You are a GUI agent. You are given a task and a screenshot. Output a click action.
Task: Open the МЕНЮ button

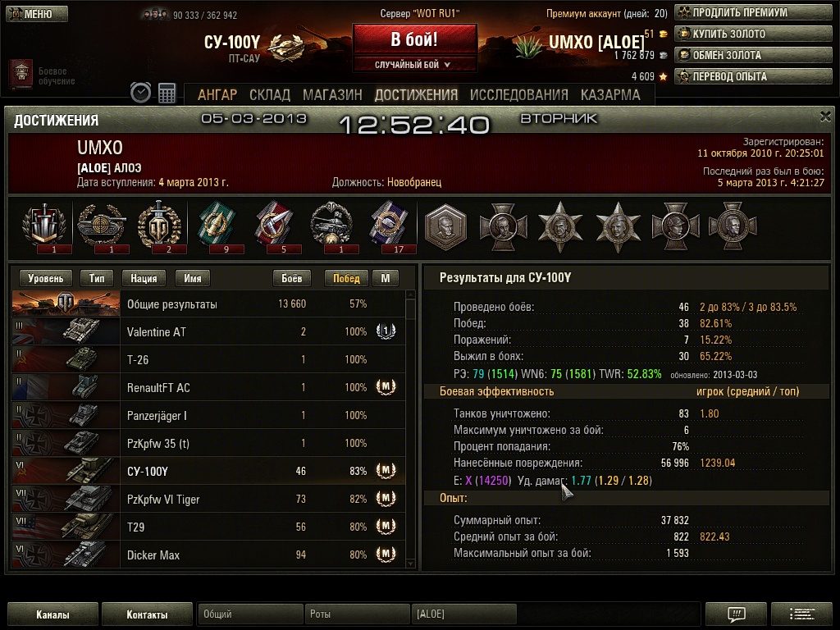(x=37, y=13)
